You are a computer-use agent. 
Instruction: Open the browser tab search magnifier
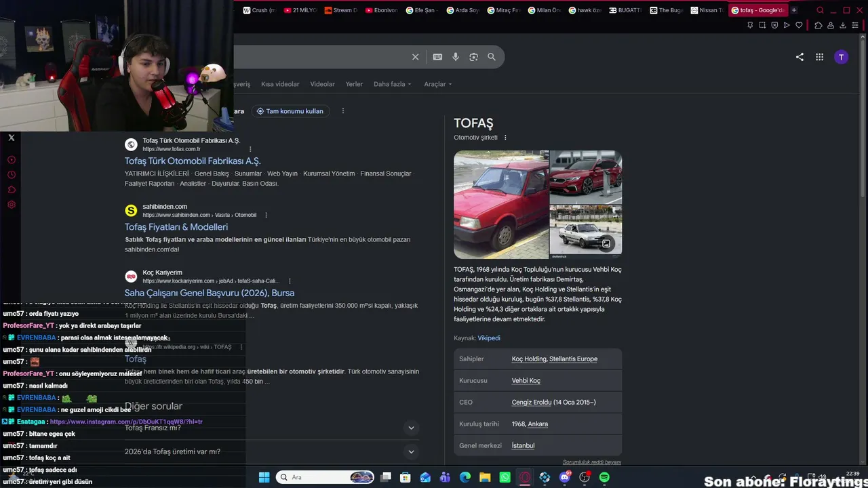click(820, 10)
